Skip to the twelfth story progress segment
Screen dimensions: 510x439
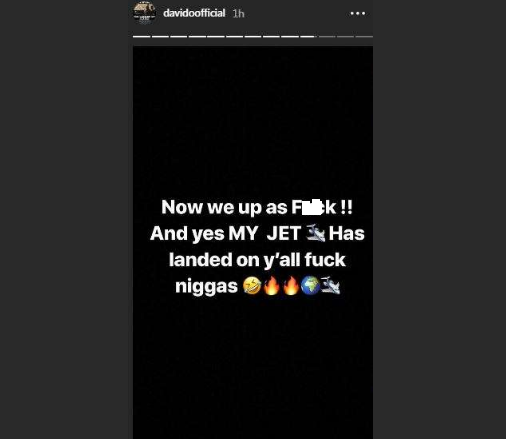[x=345, y=36]
